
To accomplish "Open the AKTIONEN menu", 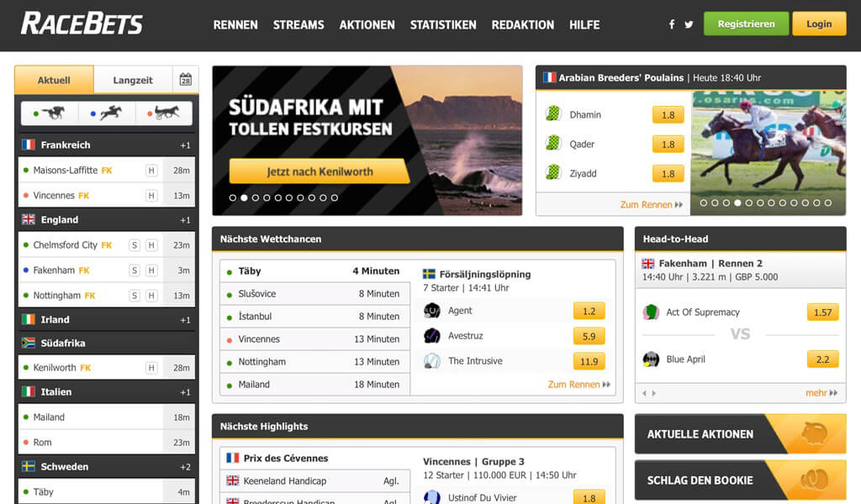I will pyautogui.click(x=367, y=24).
